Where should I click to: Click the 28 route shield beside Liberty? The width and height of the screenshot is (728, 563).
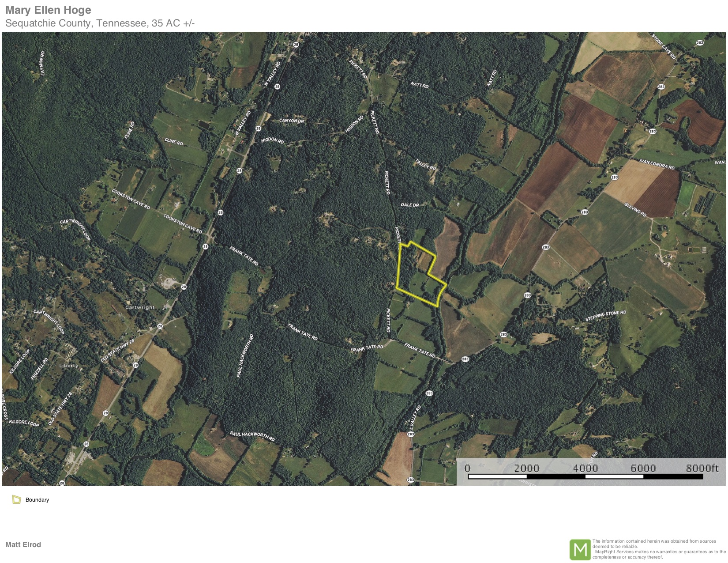click(135, 365)
